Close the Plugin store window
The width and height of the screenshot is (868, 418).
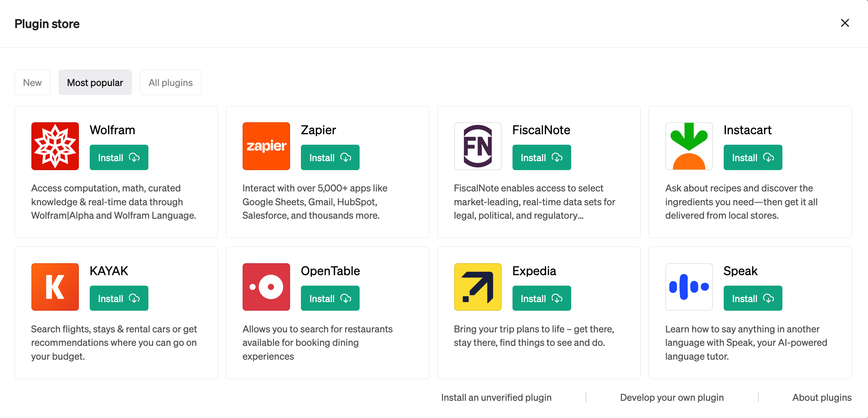(845, 23)
